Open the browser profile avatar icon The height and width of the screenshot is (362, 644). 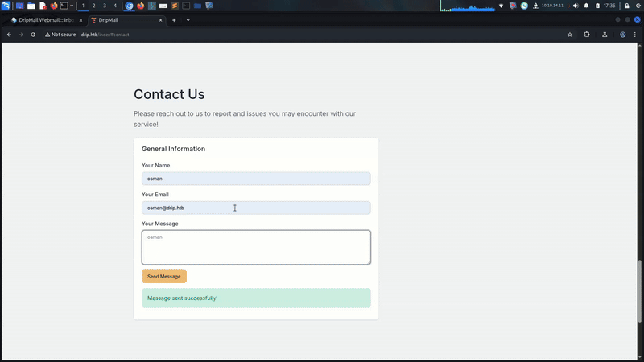(x=623, y=35)
